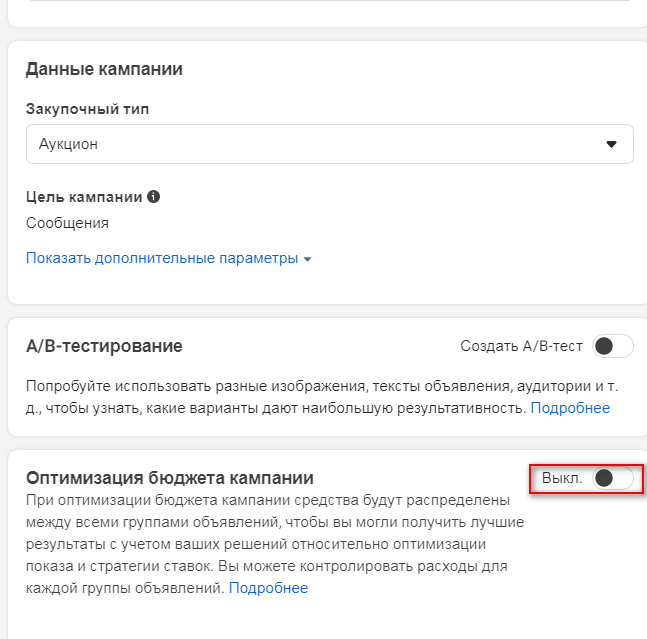Expand Показать дополнительные параметры

pos(162,258)
